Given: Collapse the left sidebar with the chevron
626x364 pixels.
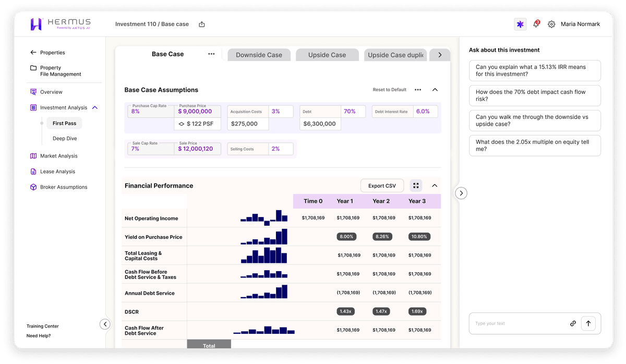Looking at the screenshot, I should tap(105, 324).
